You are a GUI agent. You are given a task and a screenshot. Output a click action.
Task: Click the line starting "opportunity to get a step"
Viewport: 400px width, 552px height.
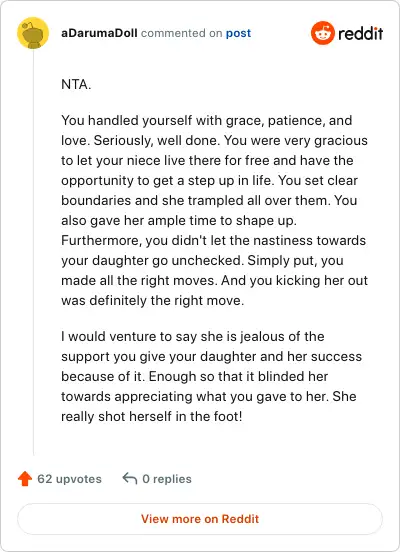[210, 181]
